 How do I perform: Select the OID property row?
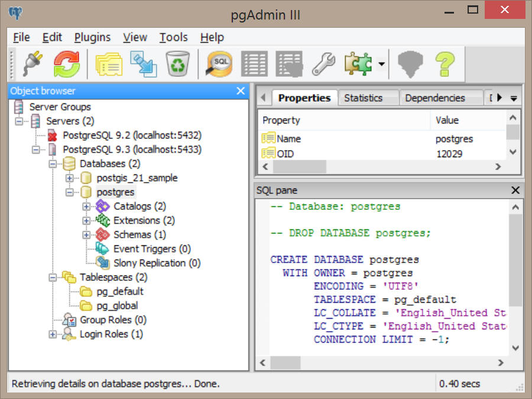point(382,154)
